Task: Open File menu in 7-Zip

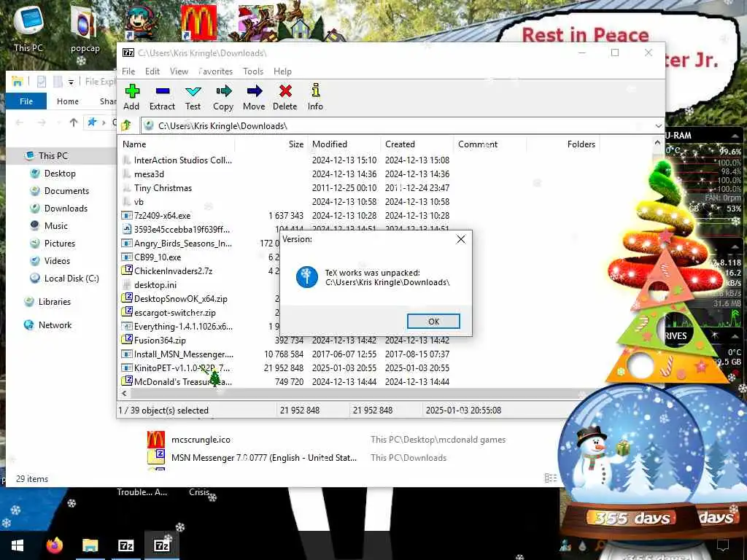Action: pos(128,71)
